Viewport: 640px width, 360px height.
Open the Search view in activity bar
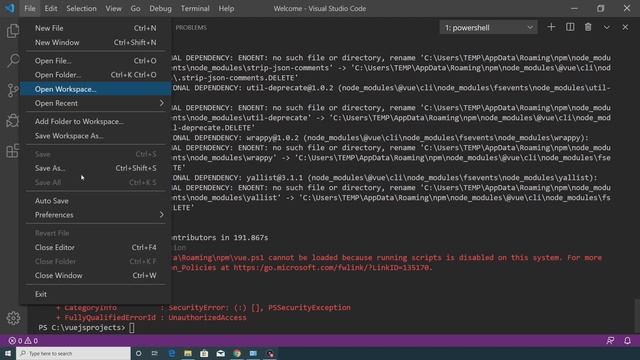click(13, 60)
